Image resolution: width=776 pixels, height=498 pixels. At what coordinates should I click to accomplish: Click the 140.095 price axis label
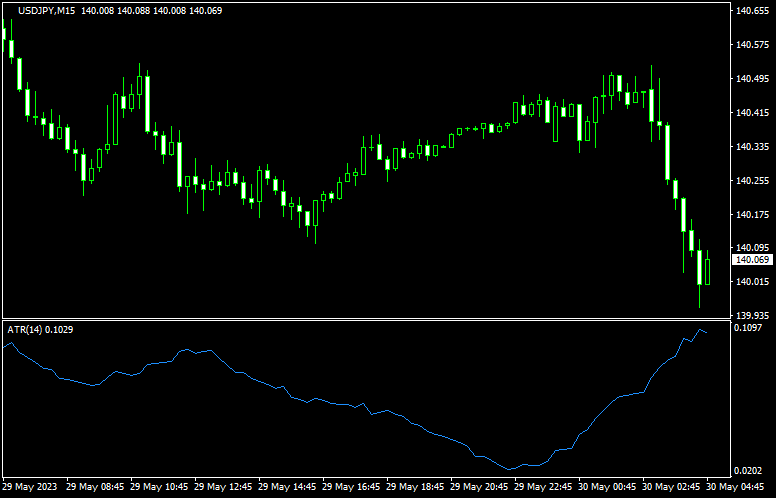pos(752,247)
